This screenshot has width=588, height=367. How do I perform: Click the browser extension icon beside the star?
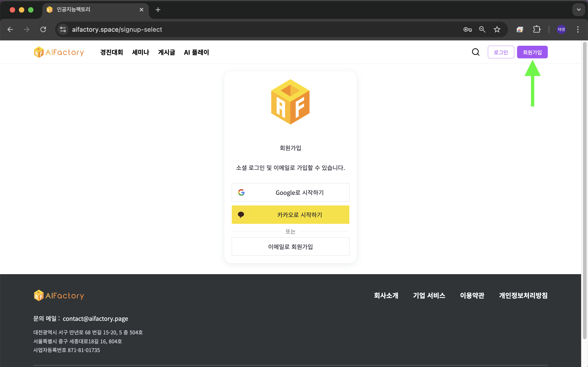point(520,29)
